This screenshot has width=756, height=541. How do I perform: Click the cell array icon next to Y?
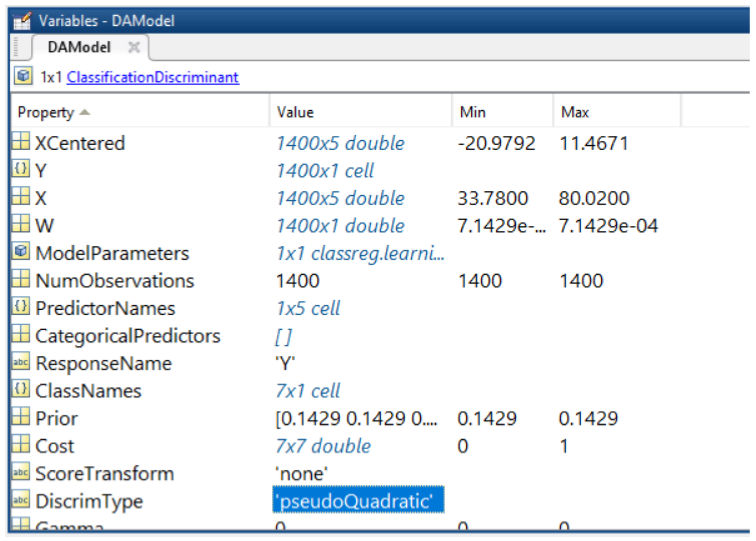point(21,169)
